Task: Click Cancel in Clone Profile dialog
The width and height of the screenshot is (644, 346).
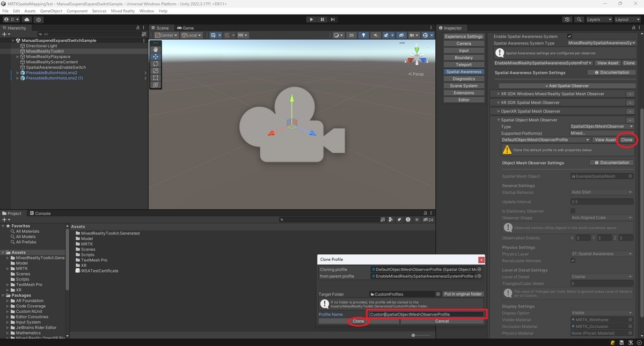Action: [x=442, y=321]
